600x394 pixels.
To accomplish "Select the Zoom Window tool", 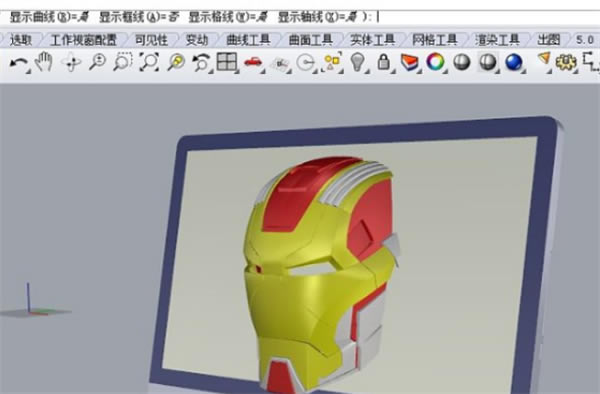I will coord(123,62).
